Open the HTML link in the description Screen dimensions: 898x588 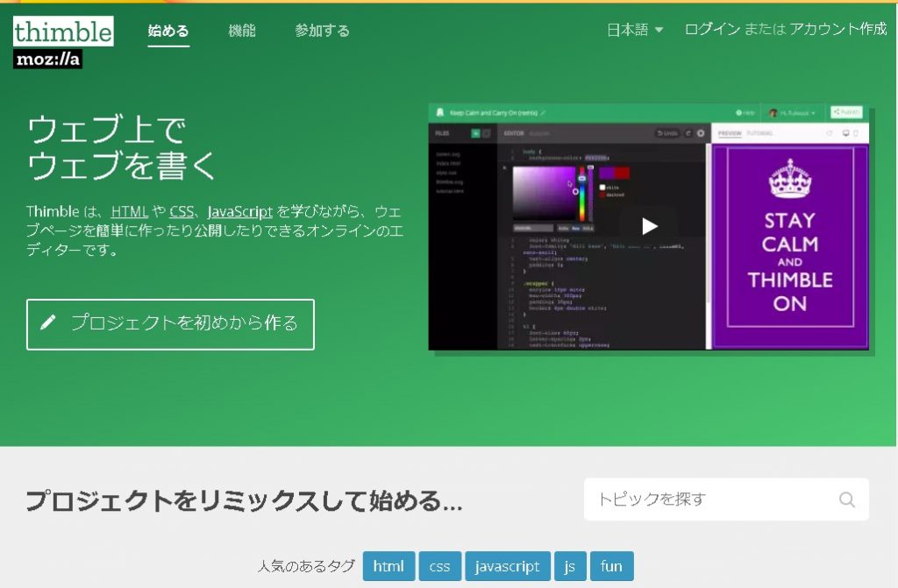(129, 212)
